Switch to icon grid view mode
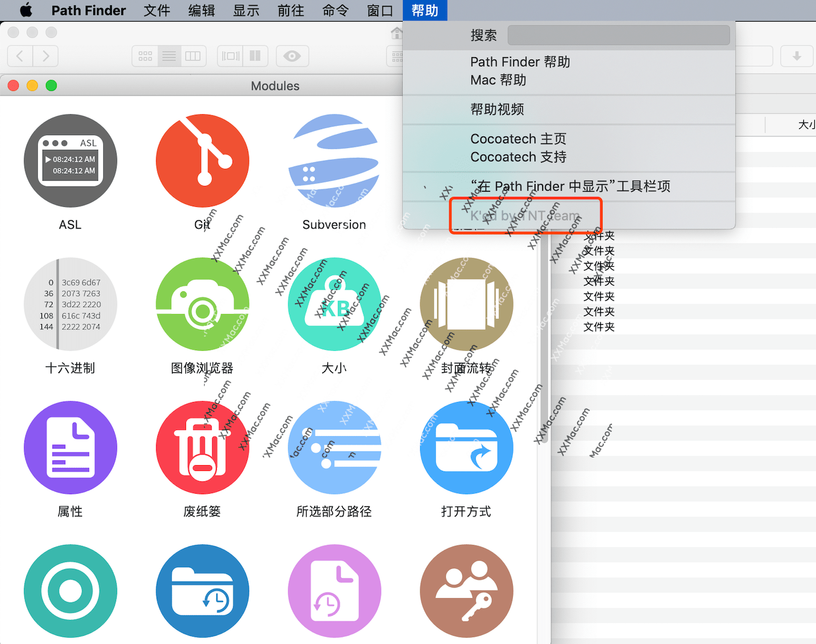The image size is (816, 644). pos(144,56)
